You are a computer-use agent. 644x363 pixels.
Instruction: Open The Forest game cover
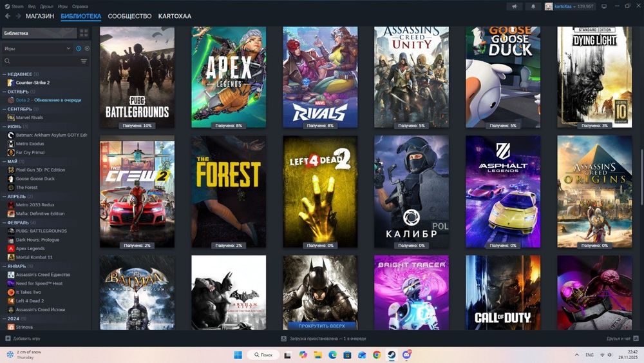click(x=229, y=192)
